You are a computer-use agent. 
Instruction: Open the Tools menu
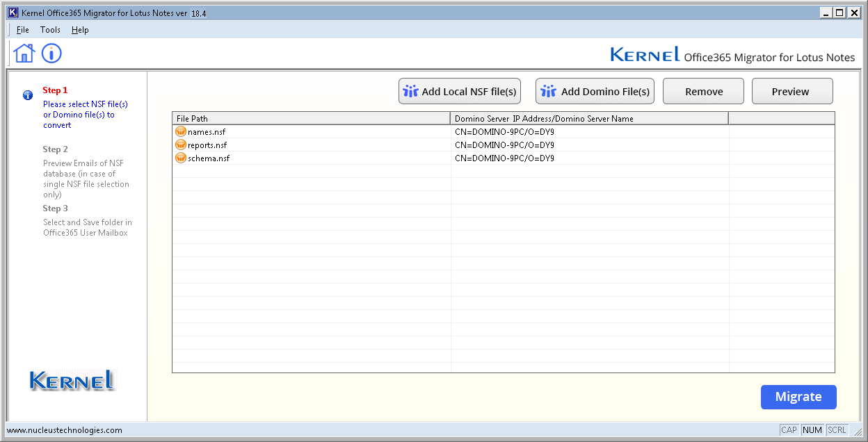pos(50,30)
